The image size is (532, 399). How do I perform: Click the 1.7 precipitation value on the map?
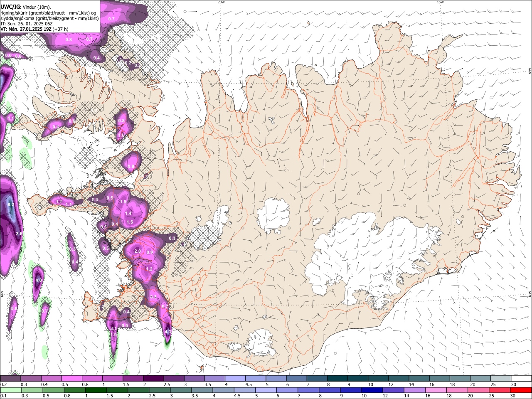click(x=59, y=202)
